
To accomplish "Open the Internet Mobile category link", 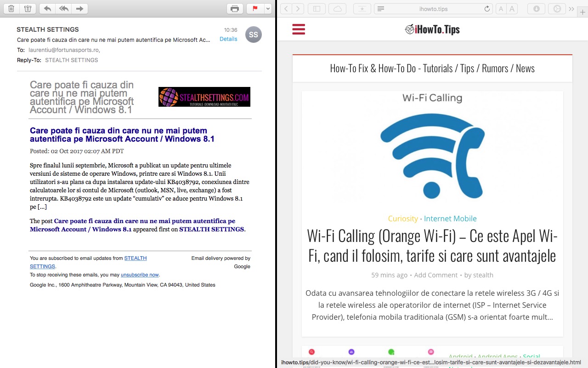I will 450,218.
